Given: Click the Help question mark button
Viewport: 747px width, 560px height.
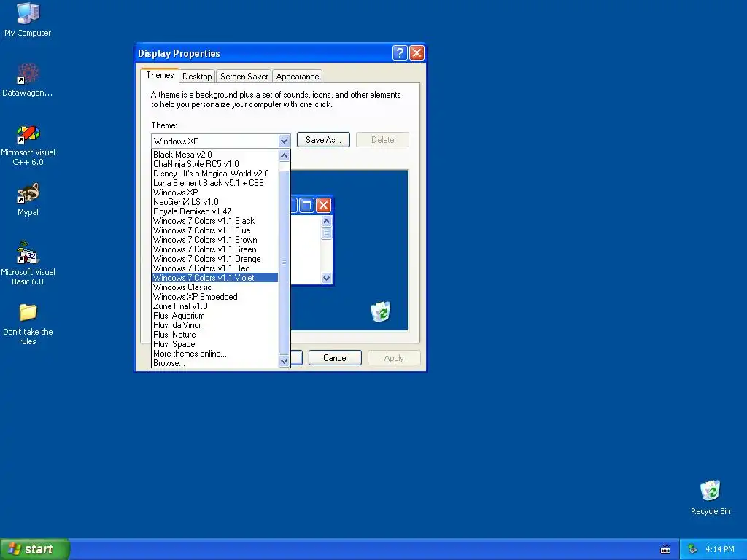Looking at the screenshot, I should (400, 52).
